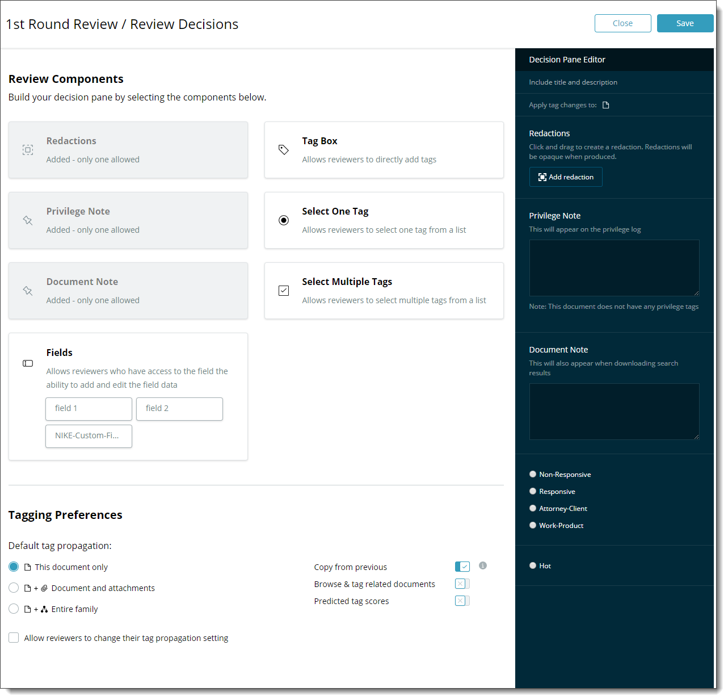Enable Allow reviewers to change tag propagation
Screen dimensions: 728x700
[14, 638]
